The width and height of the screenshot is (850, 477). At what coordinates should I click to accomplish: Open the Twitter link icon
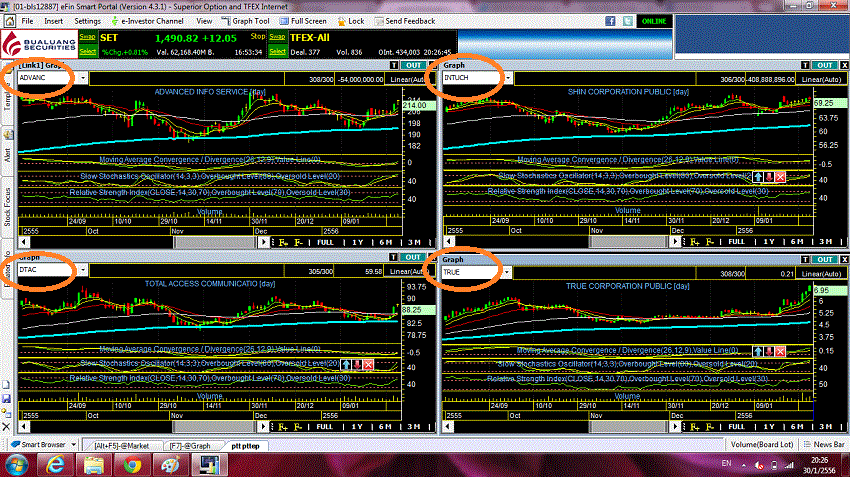coord(628,21)
